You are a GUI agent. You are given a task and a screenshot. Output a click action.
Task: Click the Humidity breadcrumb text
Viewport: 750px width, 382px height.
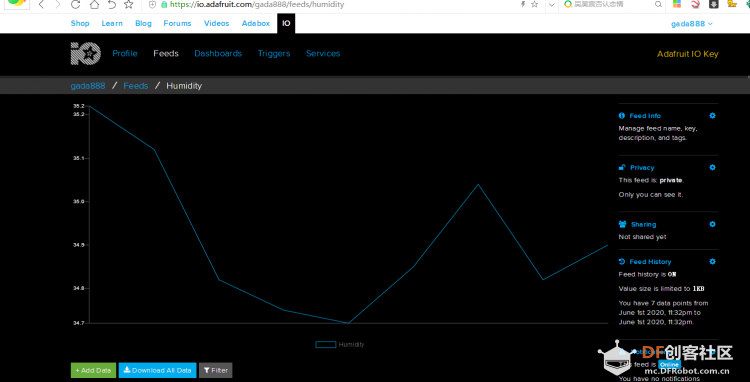pos(184,86)
